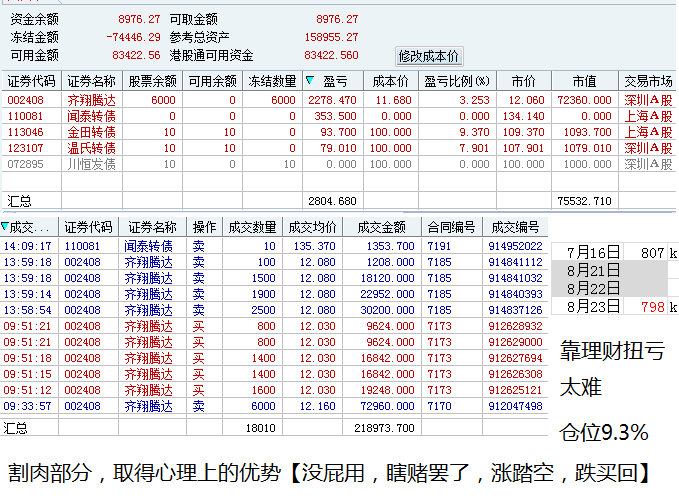
Task: Click the 成交金额 column header
Action: click(382, 227)
